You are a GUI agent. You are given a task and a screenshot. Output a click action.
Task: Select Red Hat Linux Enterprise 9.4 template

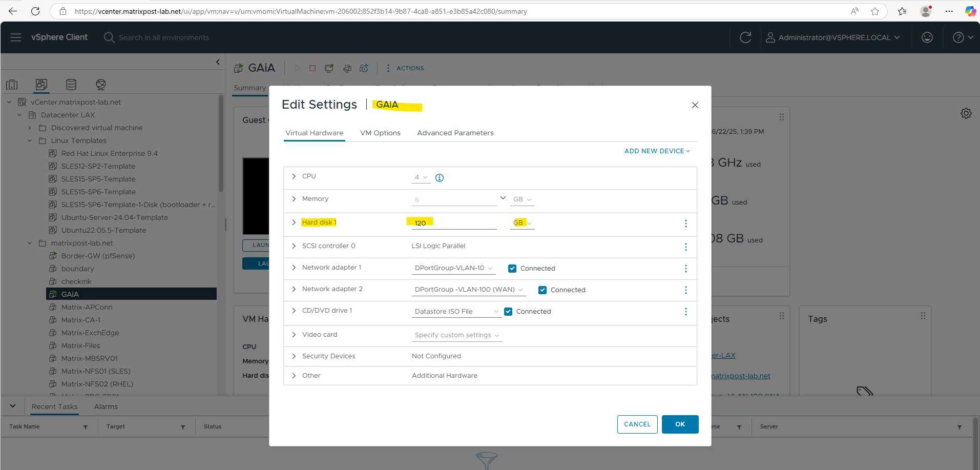[x=109, y=153]
